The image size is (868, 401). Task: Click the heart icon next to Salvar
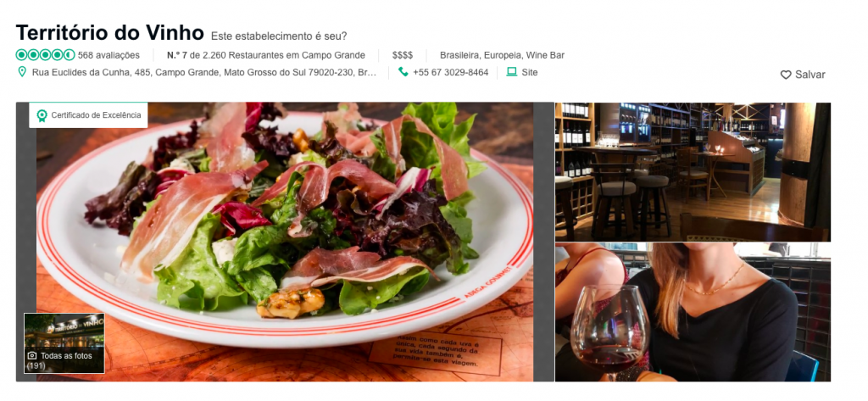pyautogui.click(x=786, y=75)
